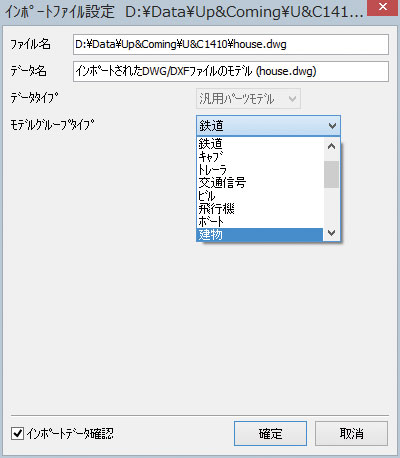Toggle インポートデータ確認 checkbox
The image size is (400, 458).
[x=17, y=434]
